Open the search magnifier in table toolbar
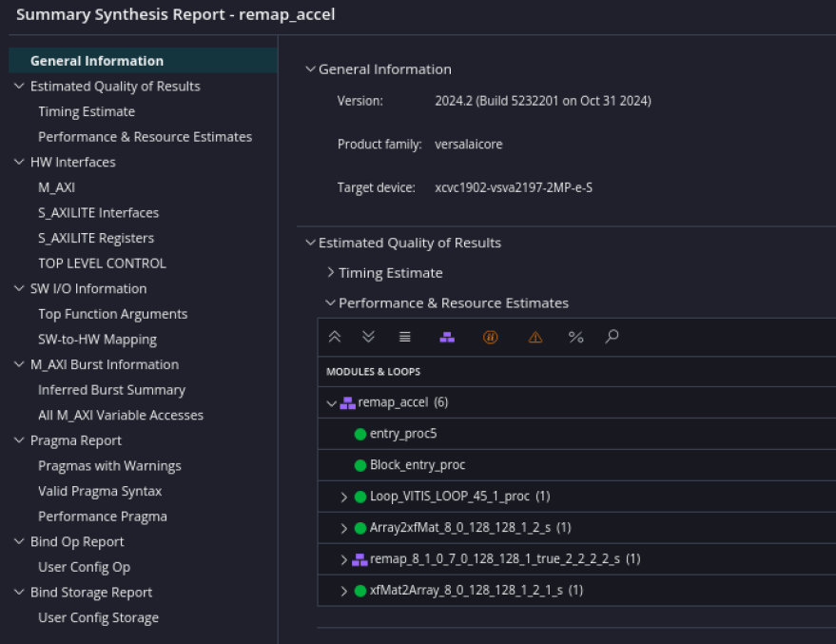 (x=612, y=337)
